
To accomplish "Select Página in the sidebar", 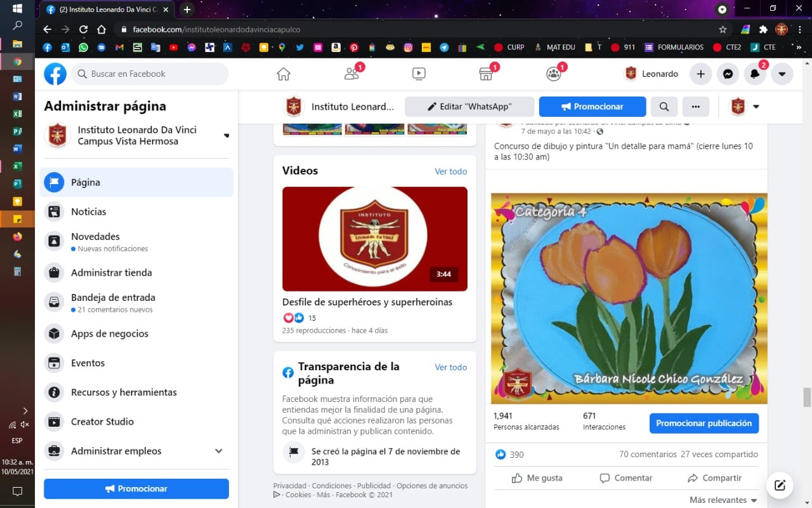I will pos(136,182).
